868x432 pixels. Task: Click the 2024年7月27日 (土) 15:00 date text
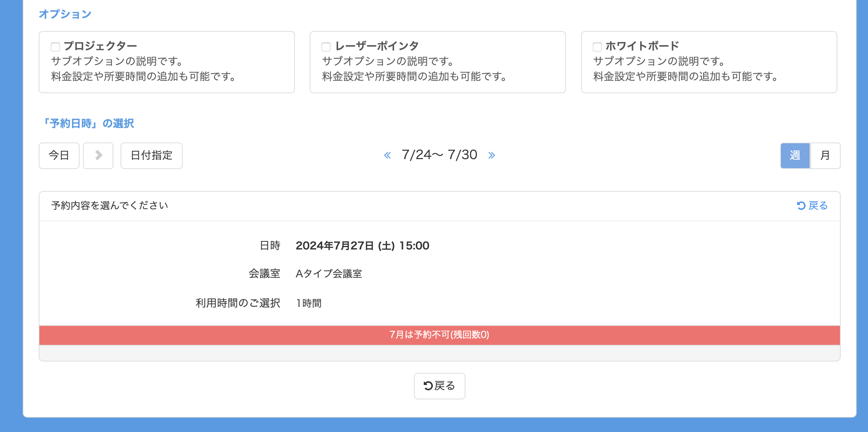point(362,246)
